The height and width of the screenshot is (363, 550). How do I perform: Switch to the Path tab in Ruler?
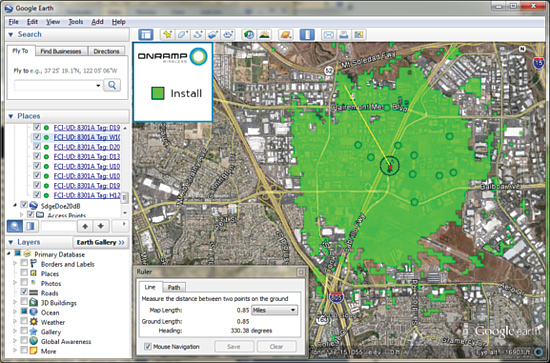tap(174, 288)
